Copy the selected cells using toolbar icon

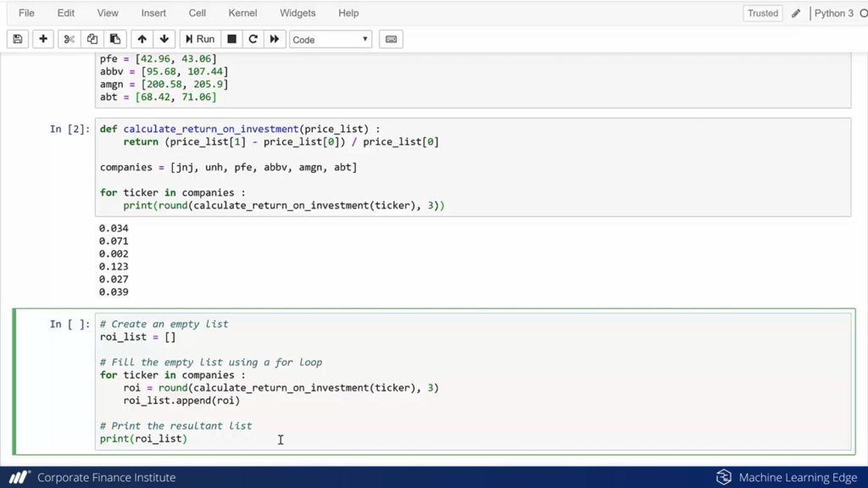pos(92,39)
